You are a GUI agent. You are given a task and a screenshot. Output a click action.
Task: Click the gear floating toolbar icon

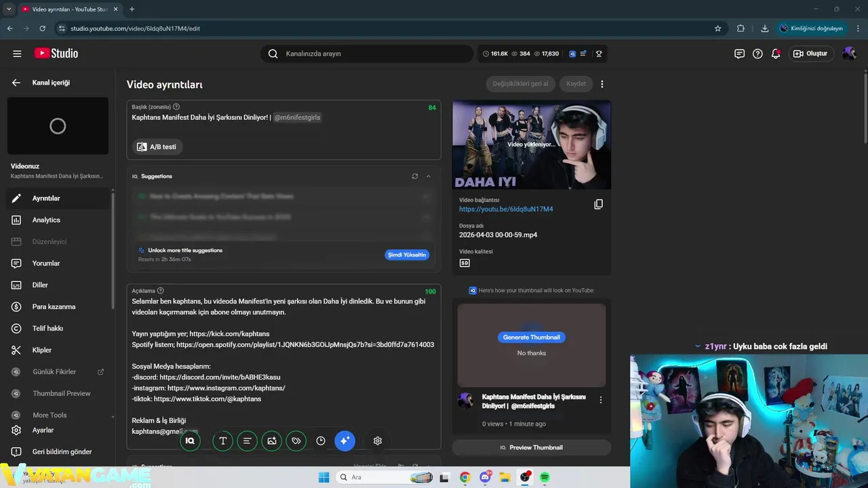(378, 441)
